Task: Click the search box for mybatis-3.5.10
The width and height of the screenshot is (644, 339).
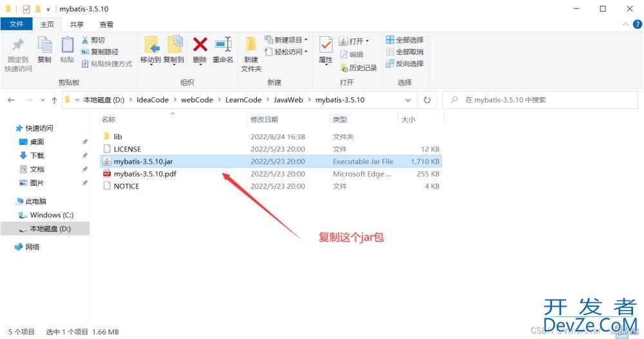Action: [540, 100]
